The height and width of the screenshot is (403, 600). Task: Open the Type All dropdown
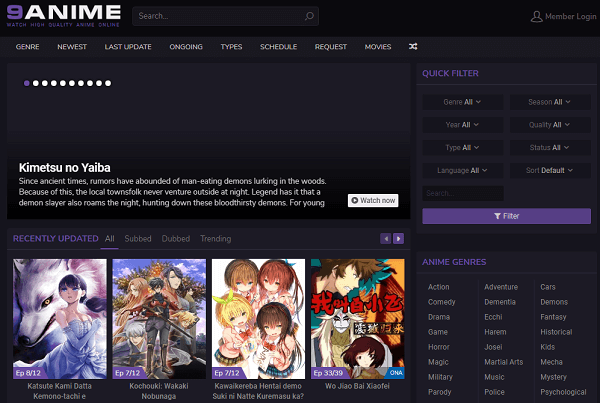(x=463, y=148)
